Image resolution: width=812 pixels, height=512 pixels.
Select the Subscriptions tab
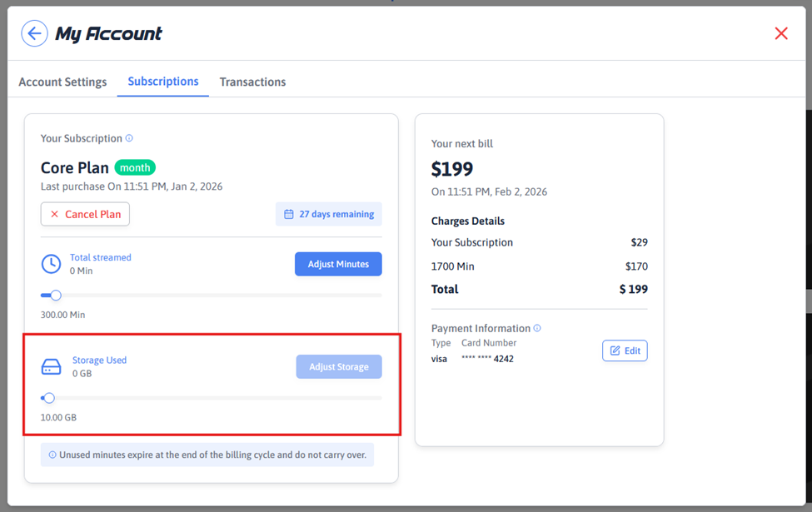(x=163, y=82)
